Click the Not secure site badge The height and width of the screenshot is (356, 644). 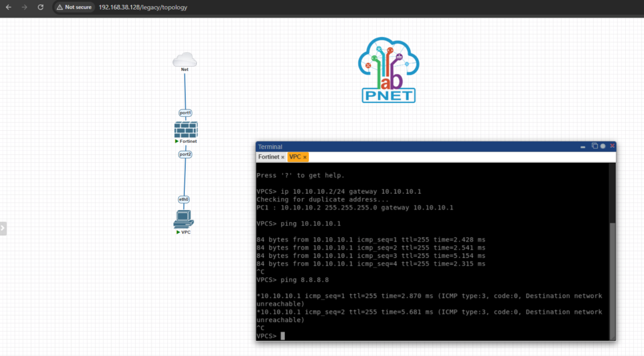coord(74,7)
